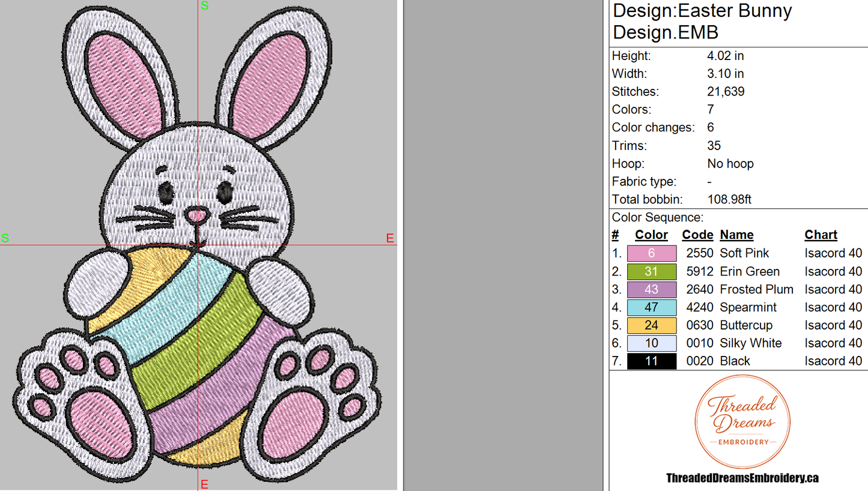Select the Erin Green color swatch numbered 31
868x491 pixels.
coord(652,271)
